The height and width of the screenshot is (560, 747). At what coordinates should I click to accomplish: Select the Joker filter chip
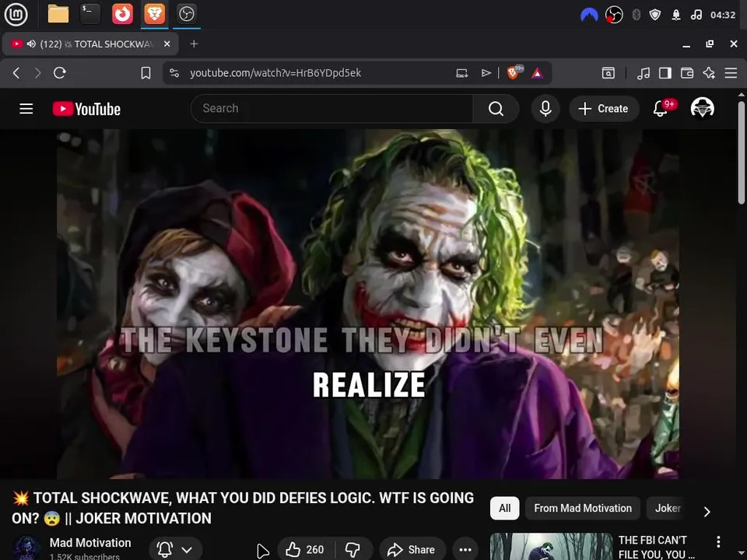[x=668, y=508]
